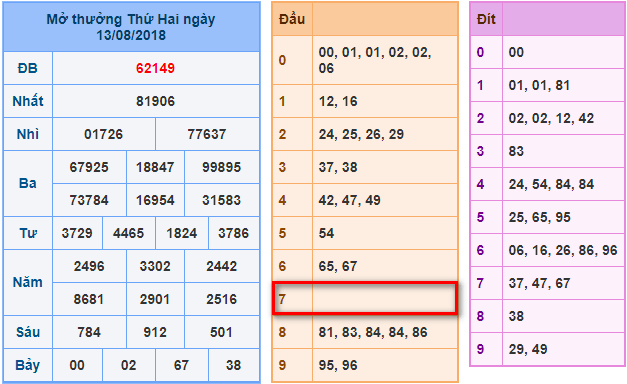This screenshot has height=384, width=627.
Task: Click Đít row 5 values 25, 65, 95
Action: tap(539, 217)
